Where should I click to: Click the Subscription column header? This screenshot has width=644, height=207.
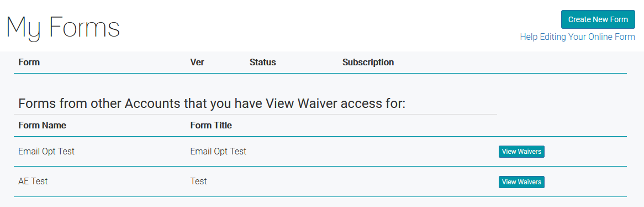click(368, 62)
